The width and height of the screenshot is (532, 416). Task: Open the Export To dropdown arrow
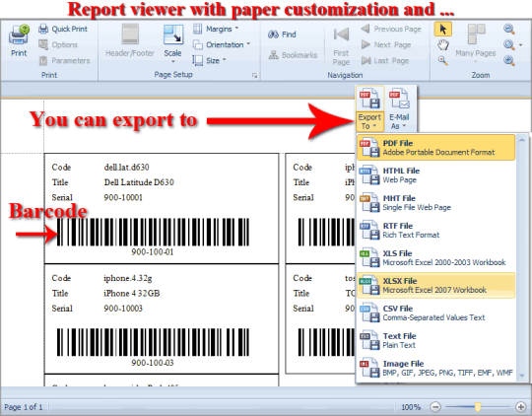coord(374,126)
